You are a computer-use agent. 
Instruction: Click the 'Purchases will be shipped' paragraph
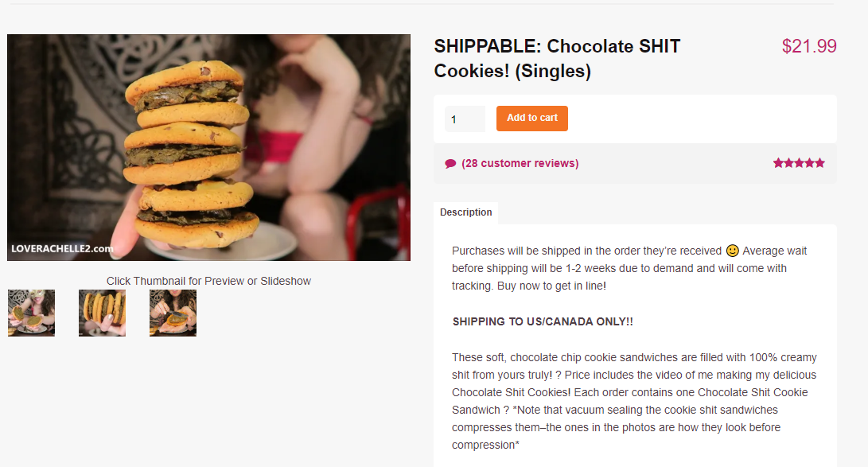(x=629, y=268)
